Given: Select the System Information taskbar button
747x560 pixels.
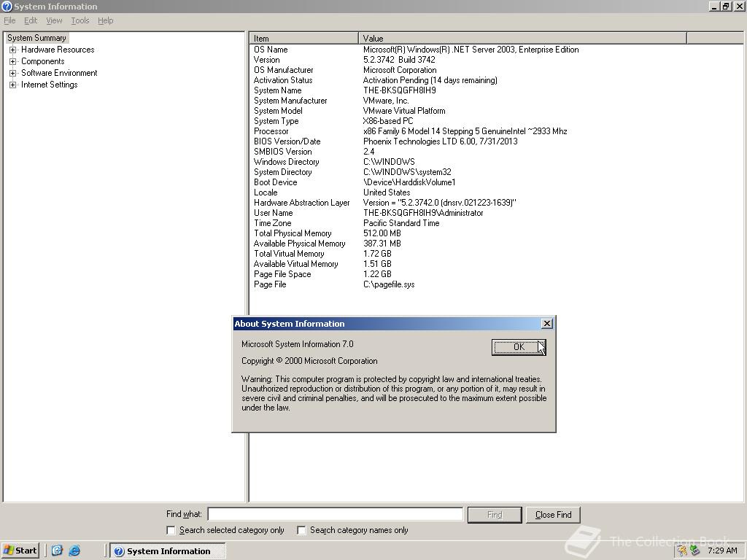Looking at the screenshot, I should pyautogui.click(x=169, y=551).
